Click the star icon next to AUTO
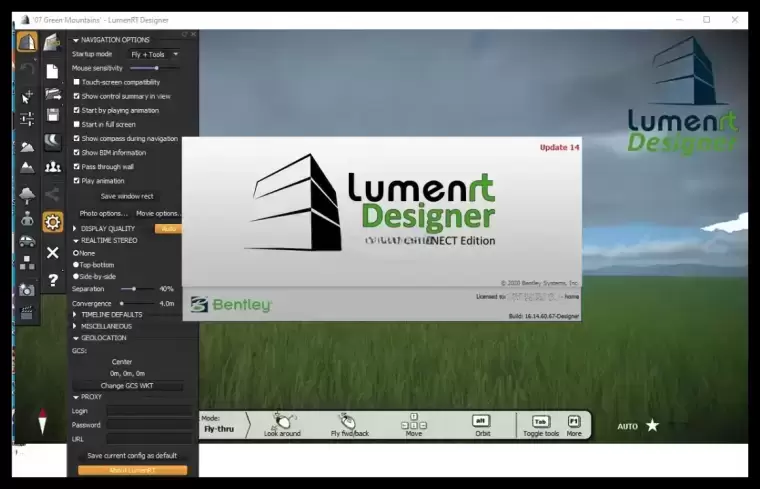Screen dimensions: 760x489 coord(652,426)
